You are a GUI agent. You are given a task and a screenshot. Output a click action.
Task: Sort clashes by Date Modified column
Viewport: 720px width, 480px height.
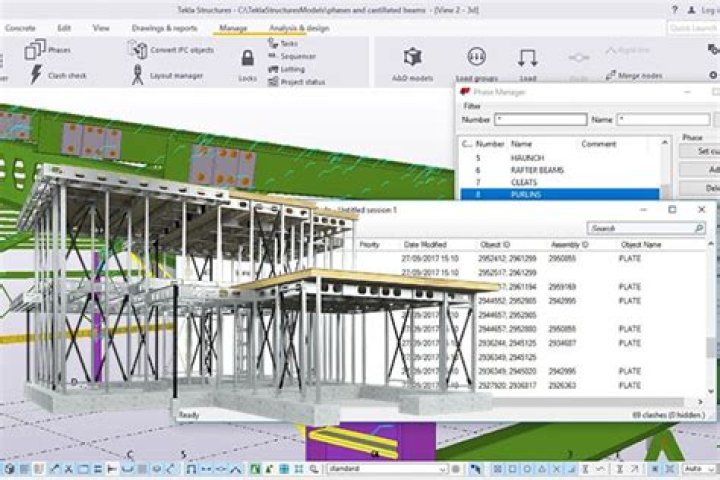click(425, 244)
